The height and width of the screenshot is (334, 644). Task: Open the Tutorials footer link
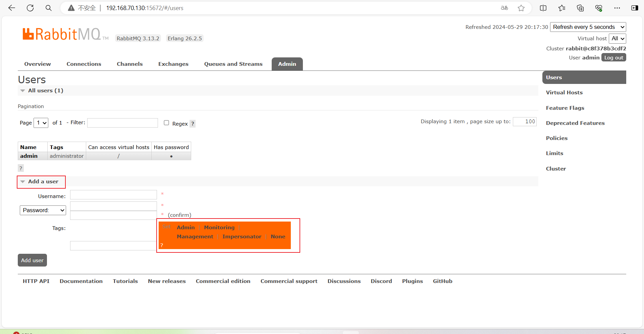point(125,281)
